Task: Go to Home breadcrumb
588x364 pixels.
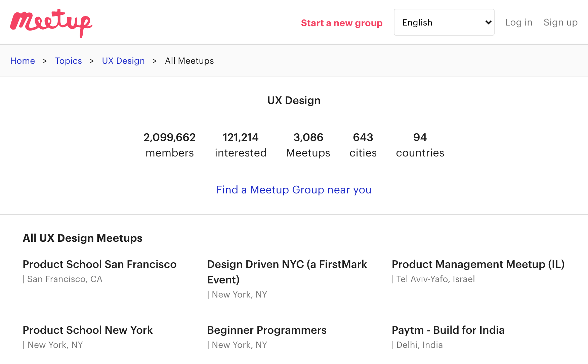Action: point(23,61)
